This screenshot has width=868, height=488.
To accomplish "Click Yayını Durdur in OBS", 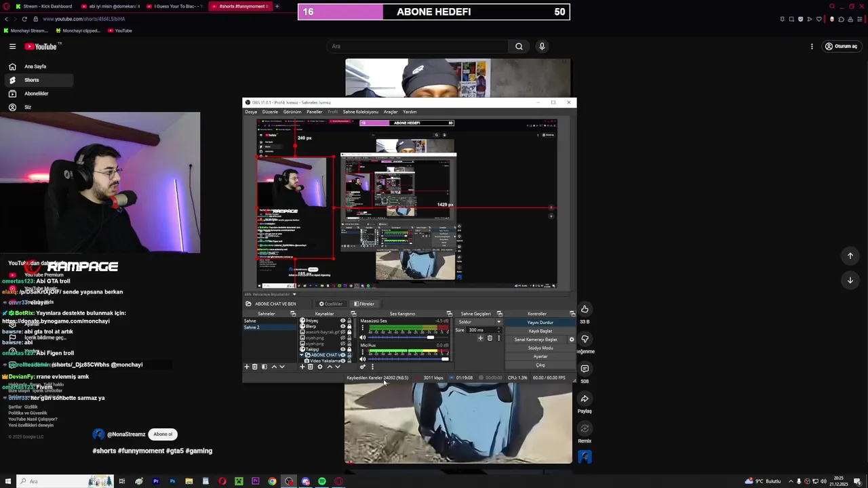I will pos(540,323).
